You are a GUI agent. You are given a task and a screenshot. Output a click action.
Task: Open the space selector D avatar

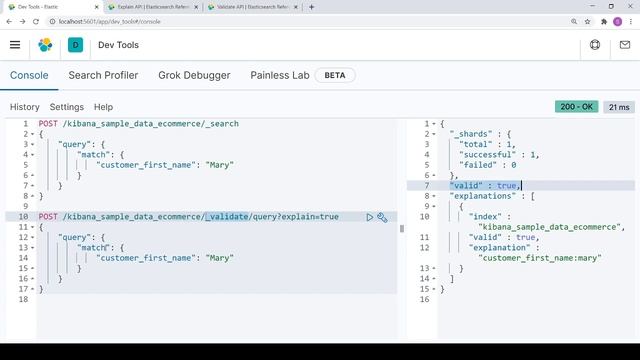76,45
